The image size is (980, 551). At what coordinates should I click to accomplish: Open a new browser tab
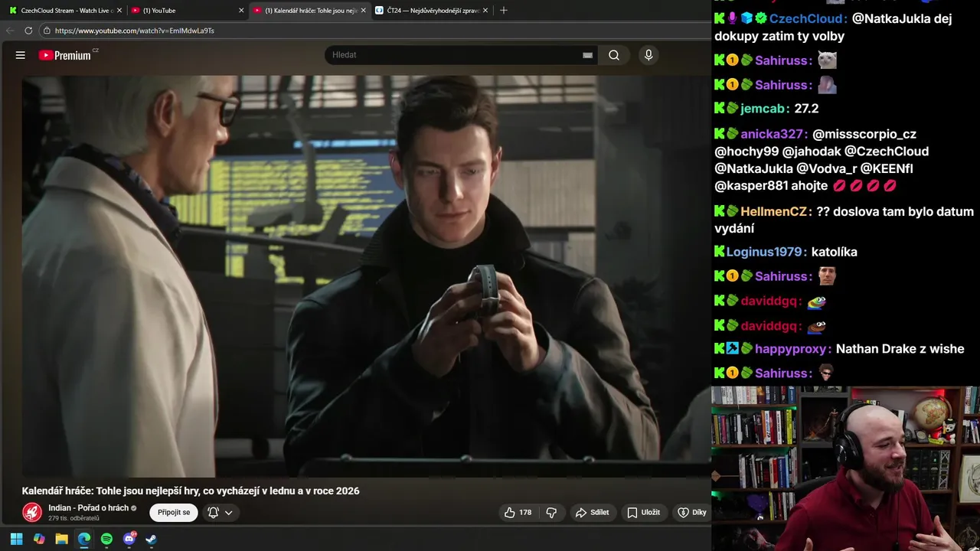pos(503,11)
